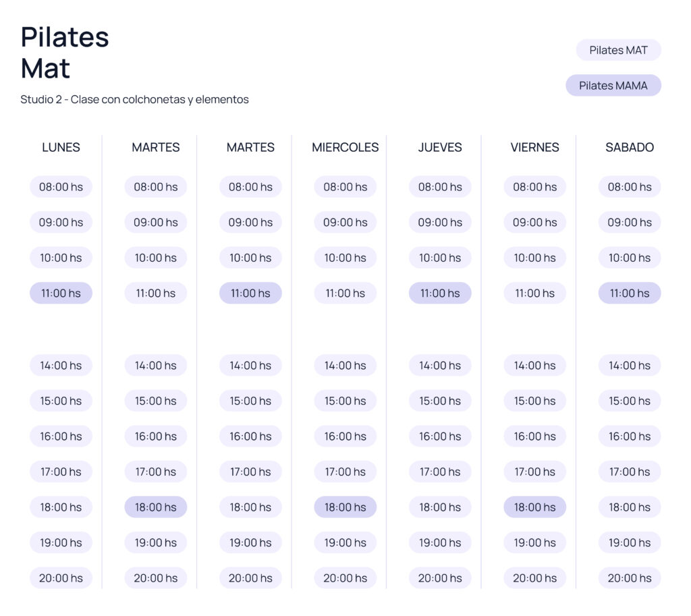The height and width of the screenshot is (616, 691).
Task: Pick the Lunes 08:00 hs slot
Action: tap(61, 187)
